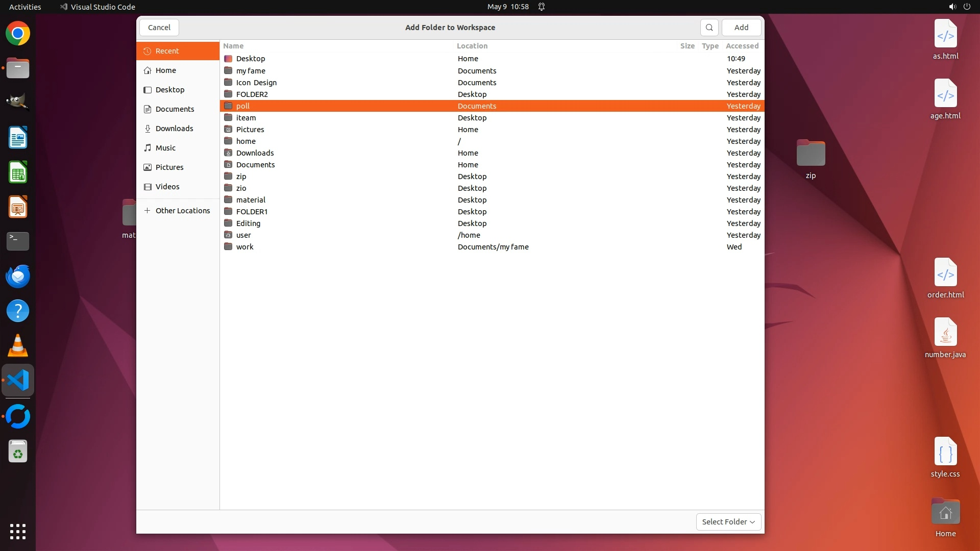Image resolution: width=980 pixels, height=551 pixels.
Task: Launch VLC media player from the dock
Action: (18, 346)
